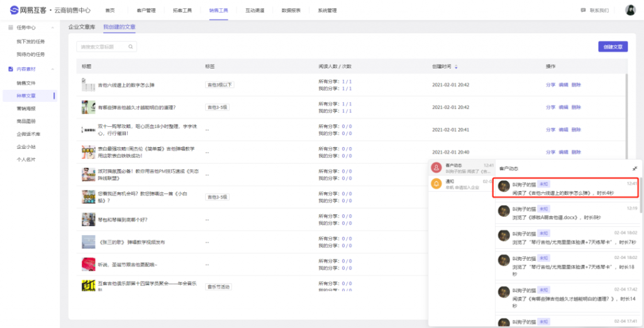The height and width of the screenshot is (328, 644).
Task: Click 联系我们 link in header
Action: click(599, 10)
